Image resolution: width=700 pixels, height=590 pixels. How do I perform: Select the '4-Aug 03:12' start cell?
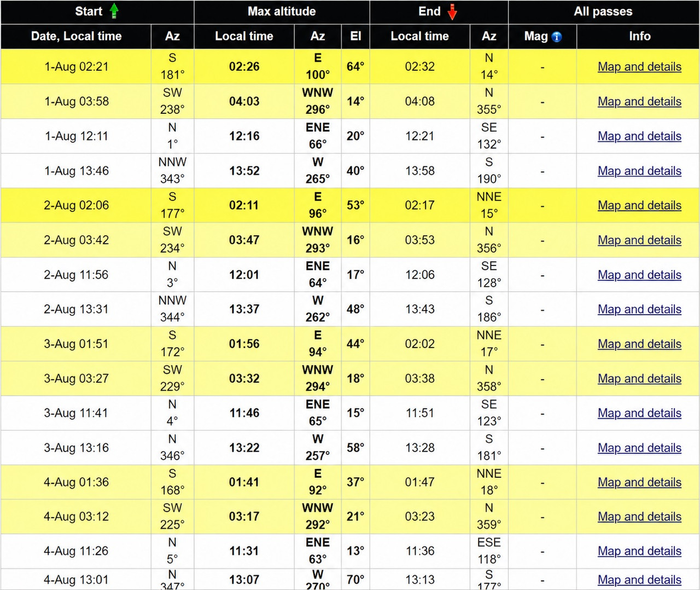point(76,517)
